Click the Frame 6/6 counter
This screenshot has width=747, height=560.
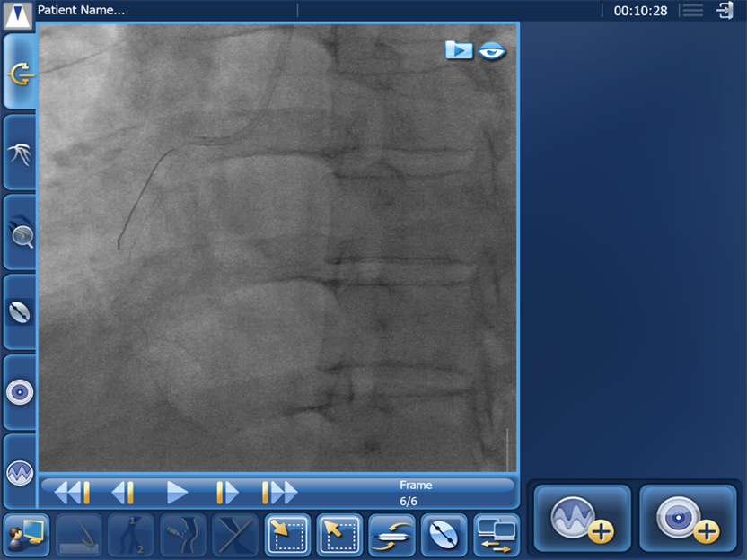tap(415, 493)
